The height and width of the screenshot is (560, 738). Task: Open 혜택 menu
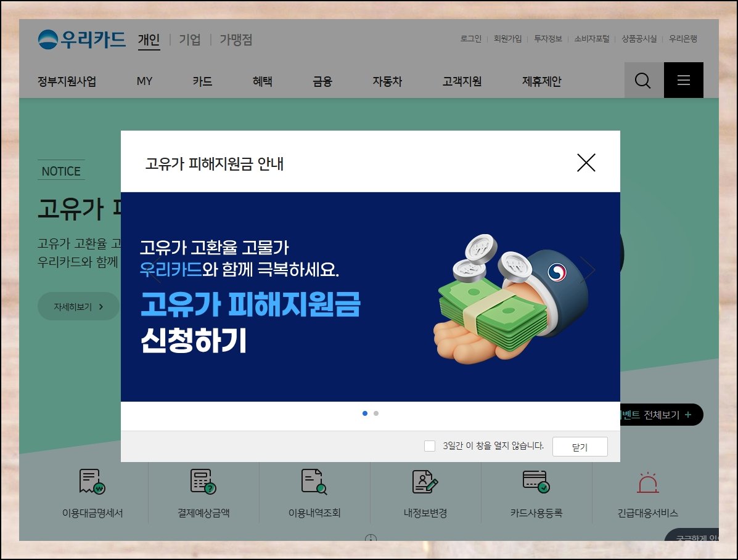263,81
